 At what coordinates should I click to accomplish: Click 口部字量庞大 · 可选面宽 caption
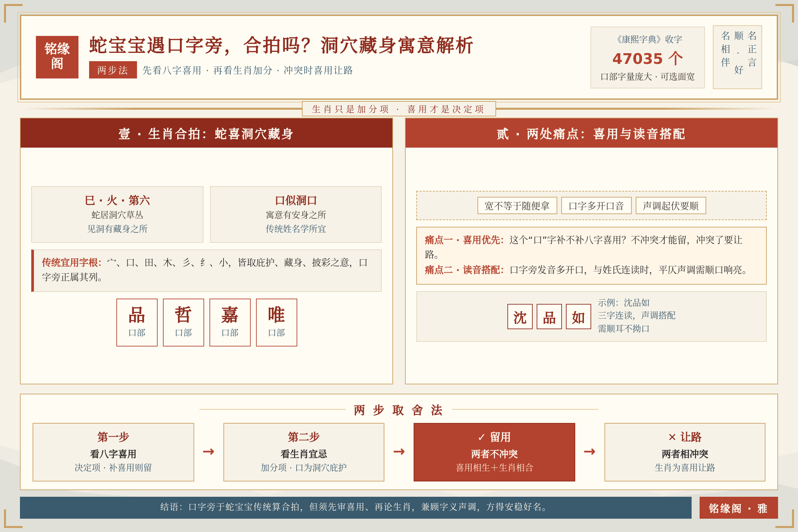[647, 77]
